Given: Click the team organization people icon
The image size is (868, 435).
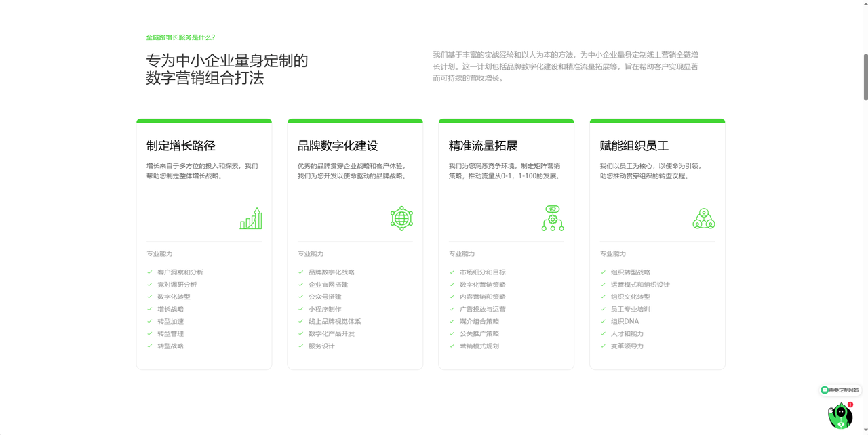Looking at the screenshot, I should [x=704, y=218].
